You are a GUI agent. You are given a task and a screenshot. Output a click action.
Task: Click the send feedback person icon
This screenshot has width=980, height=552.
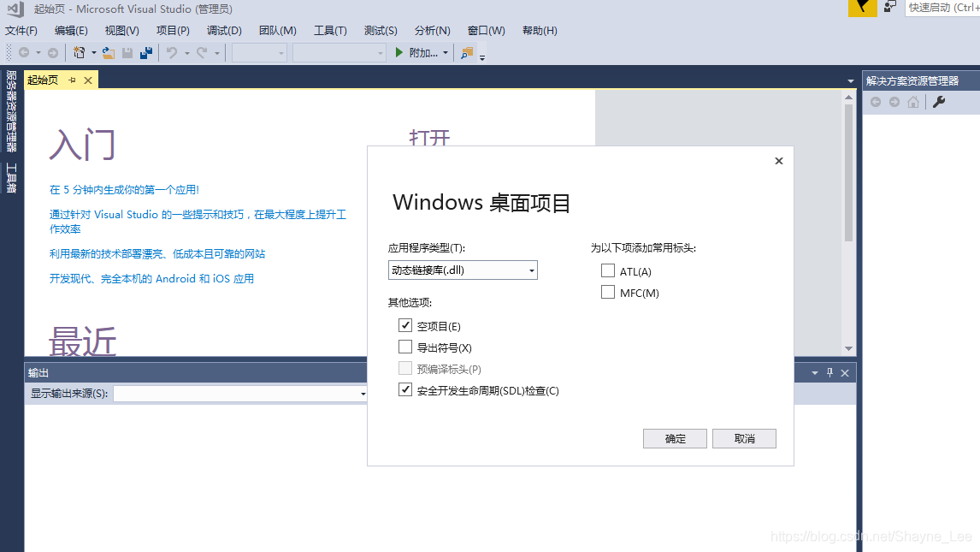[890, 7]
